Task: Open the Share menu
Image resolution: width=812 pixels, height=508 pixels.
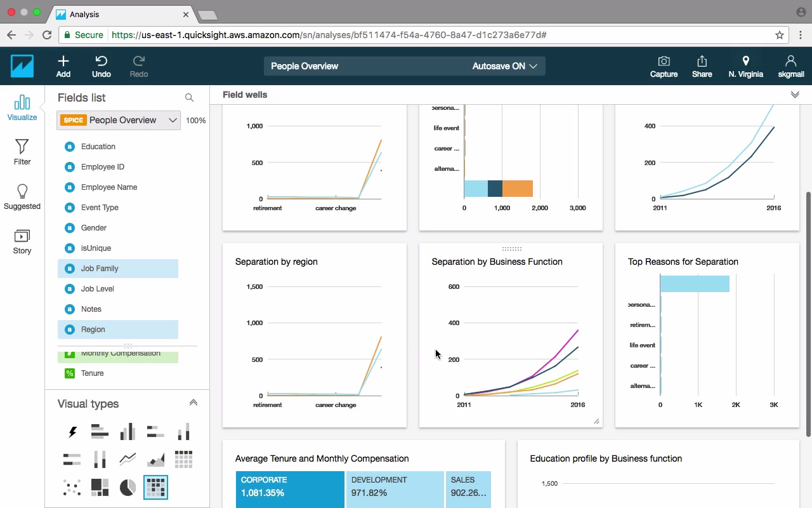Action: click(702, 66)
